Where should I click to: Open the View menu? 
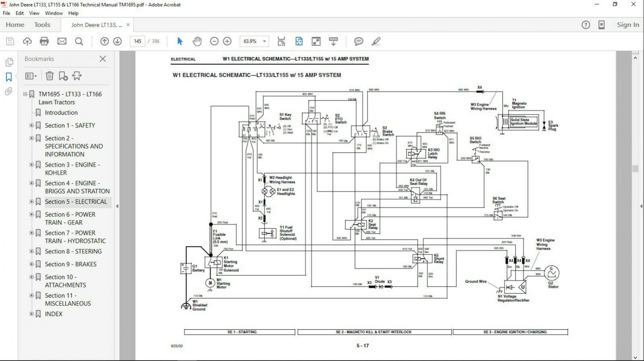pos(34,13)
